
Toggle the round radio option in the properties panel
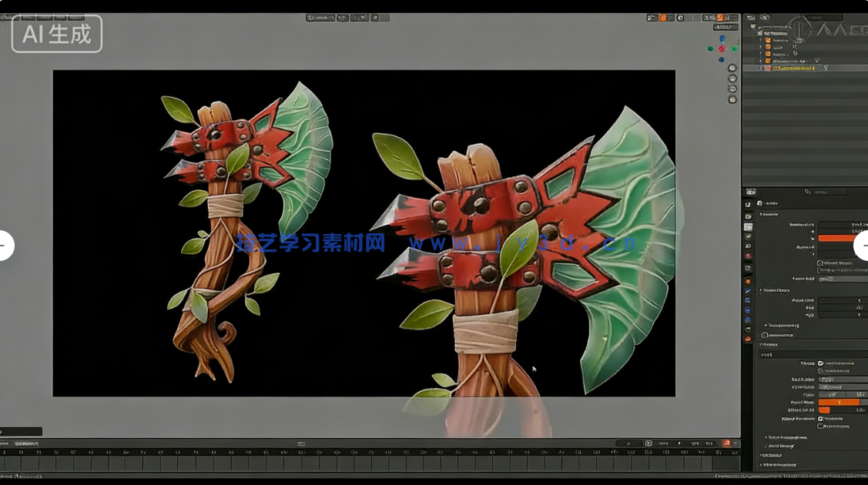(764, 335)
